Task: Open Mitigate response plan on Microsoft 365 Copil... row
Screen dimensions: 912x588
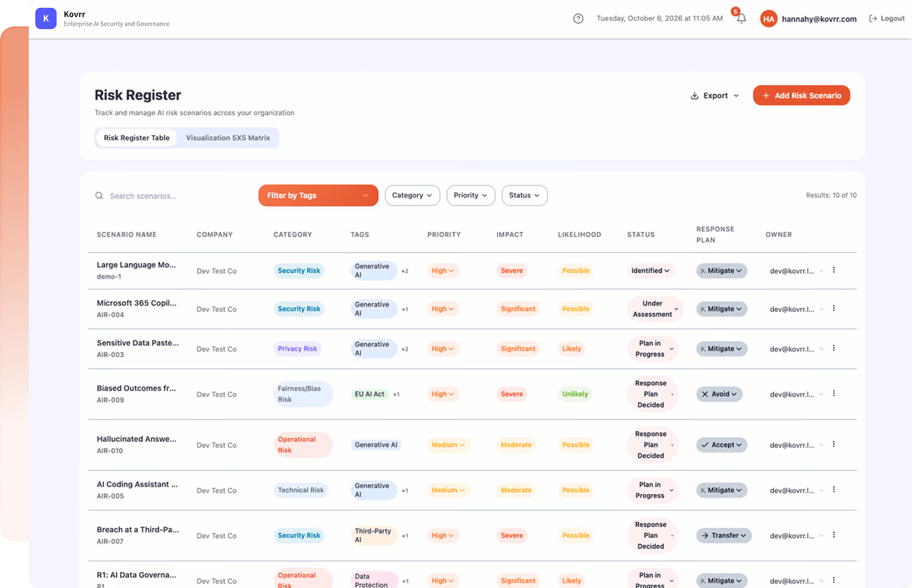Action: click(x=721, y=309)
